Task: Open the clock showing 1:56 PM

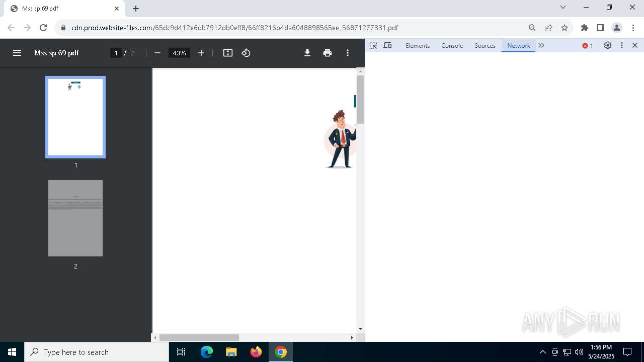Action: [x=601, y=352]
